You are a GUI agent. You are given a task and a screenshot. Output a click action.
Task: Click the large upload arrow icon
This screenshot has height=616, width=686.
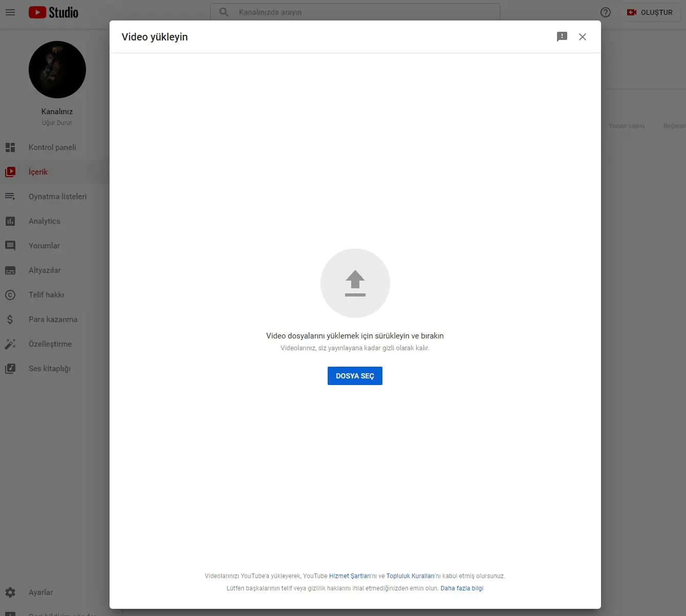point(355,283)
